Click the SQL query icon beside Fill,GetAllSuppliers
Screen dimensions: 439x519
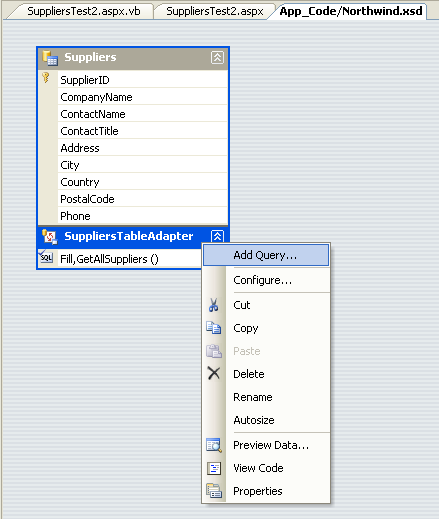pyautogui.click(x=46, y=257)
